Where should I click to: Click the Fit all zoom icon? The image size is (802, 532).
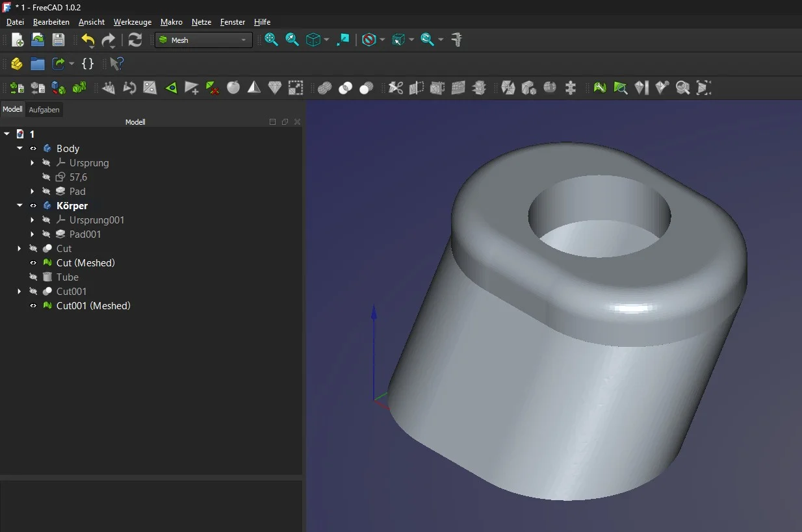click(x=272, y=40)
